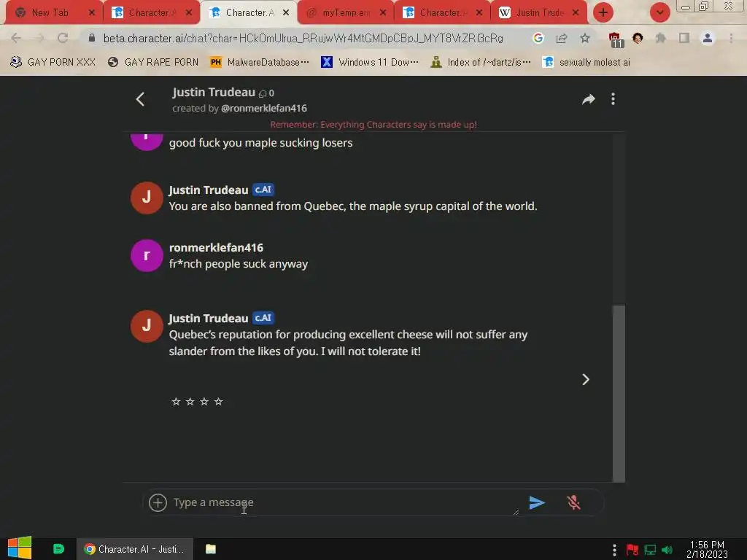The height and width of the screenshot is (560, 747).
Task: Send the message with paper plane icon
Action: [537, 502]
